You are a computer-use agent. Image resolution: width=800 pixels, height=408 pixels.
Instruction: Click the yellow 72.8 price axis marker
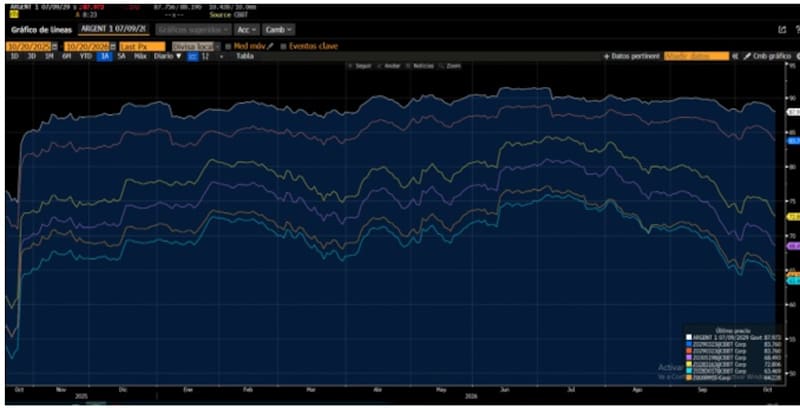794,217
